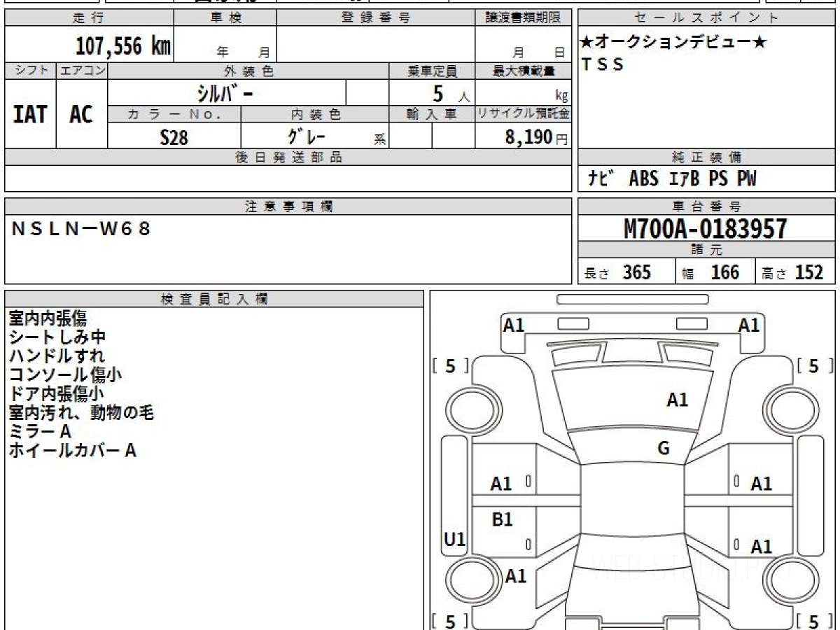Click the 検査員記入欄 section header
Viewport: 840px width, 630px height.
coord(214,299)
